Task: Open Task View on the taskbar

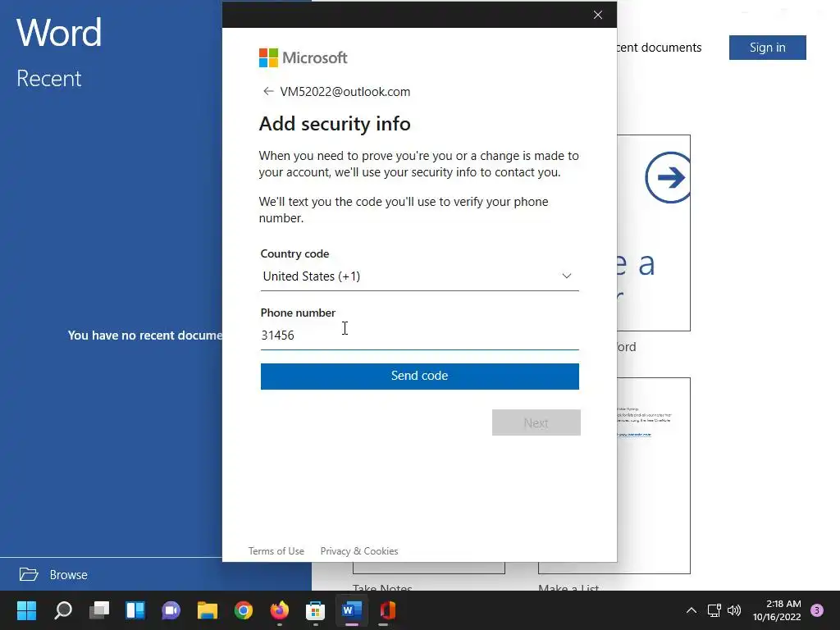Action: 99,610
